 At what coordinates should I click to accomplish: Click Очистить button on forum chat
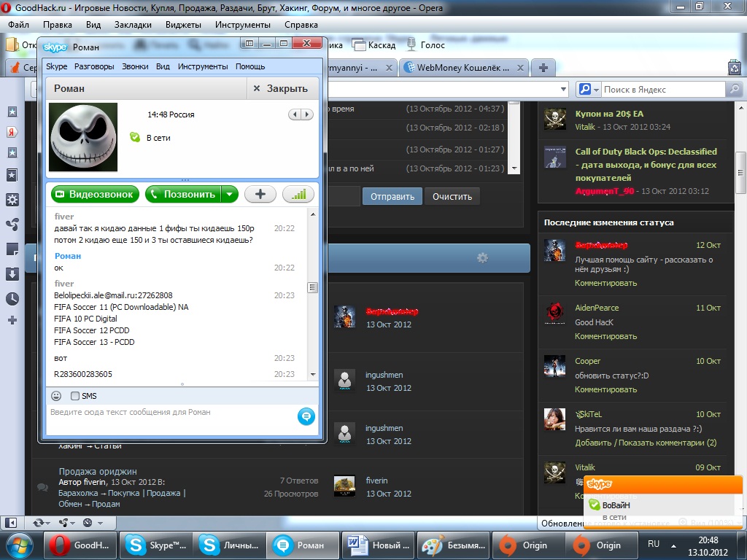coord(452,196)
